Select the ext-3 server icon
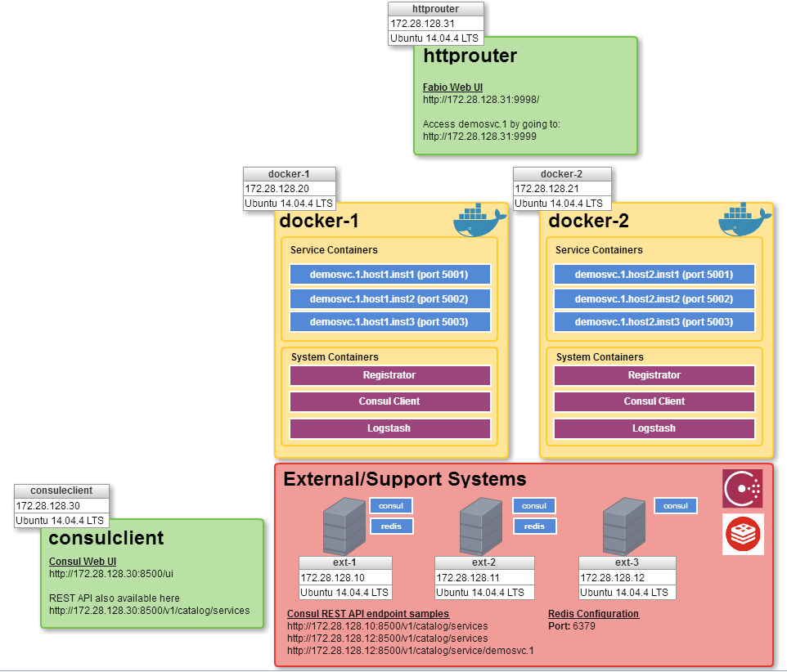Image resolution: width=787 pixels, height=672 pixels. (624, 526)
